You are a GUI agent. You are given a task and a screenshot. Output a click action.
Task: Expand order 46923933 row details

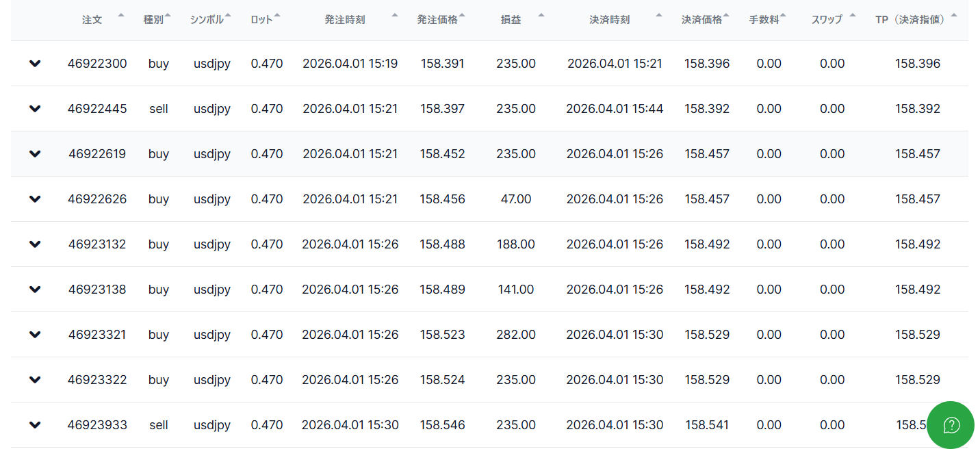click(35, 425)
